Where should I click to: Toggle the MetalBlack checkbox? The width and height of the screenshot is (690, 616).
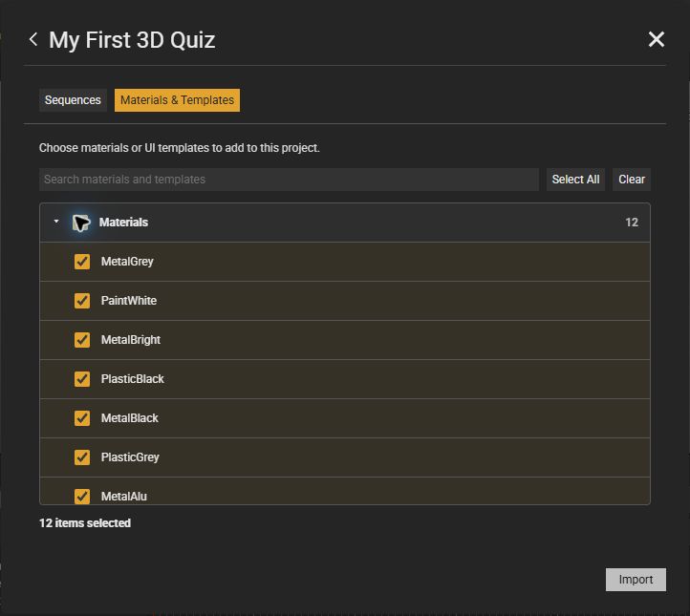point(82,418)
